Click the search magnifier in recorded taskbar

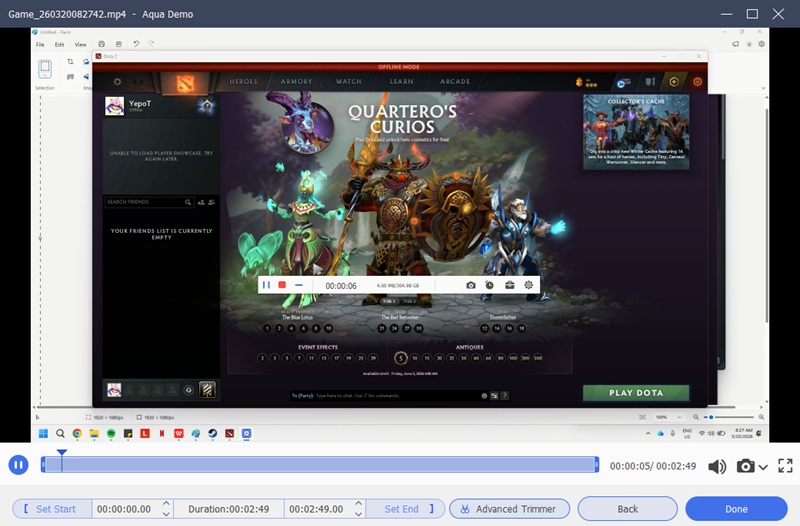(60, 434)
